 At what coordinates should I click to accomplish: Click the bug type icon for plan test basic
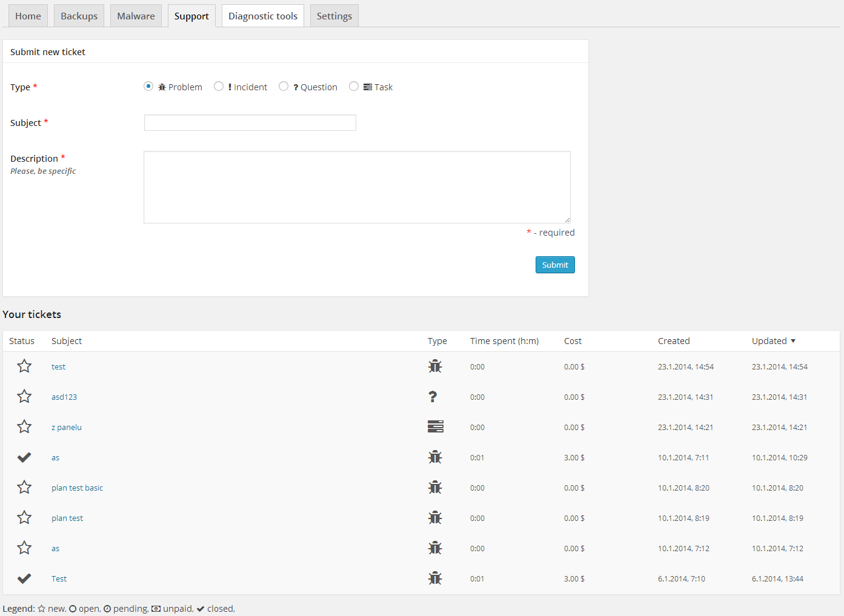(x=435, y=487)
